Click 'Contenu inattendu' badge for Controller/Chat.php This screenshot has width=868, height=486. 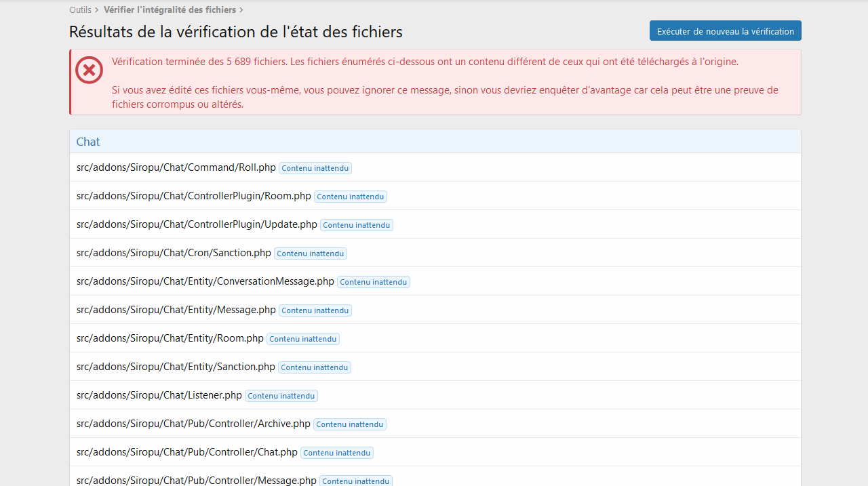tap(336, 453)
